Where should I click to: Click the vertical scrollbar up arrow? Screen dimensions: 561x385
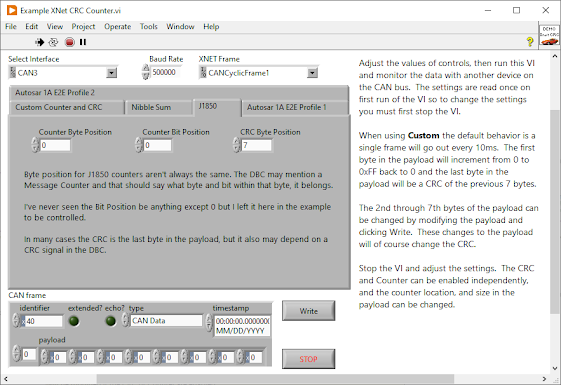click(x=555, y=56)
